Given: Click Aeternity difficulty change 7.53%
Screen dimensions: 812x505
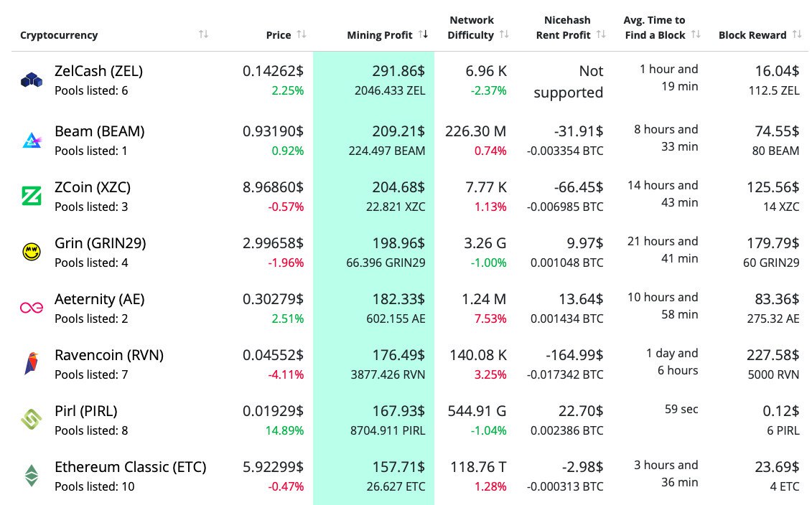Looking at the screenshot, I should (x=490, y=318).
